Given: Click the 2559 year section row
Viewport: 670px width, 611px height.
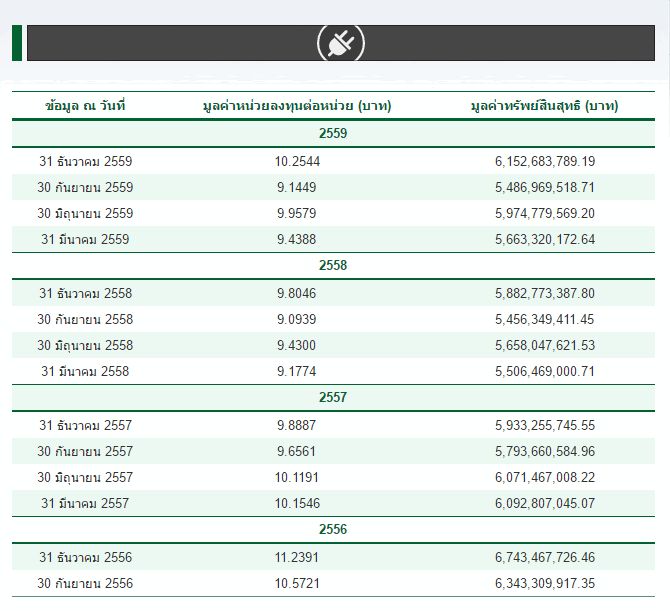Looking at the screenshot, I should click(333, 133).
